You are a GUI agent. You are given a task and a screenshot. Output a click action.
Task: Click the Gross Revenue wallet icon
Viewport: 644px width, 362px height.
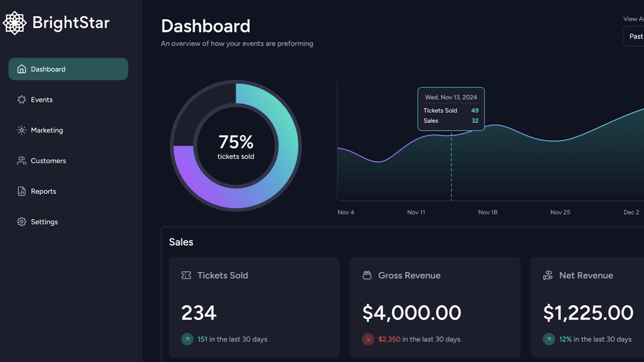(367, 275)
